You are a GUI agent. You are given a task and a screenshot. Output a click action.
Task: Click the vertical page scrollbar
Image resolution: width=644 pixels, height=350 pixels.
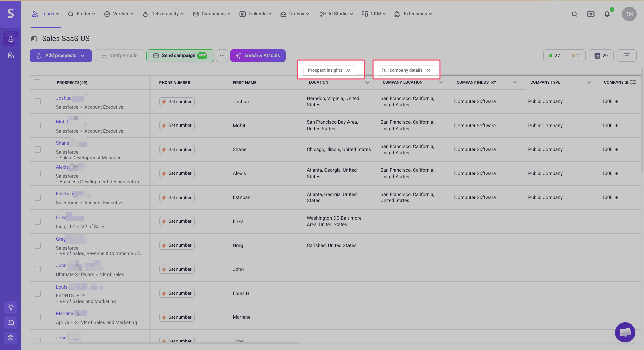pos(642,121)
